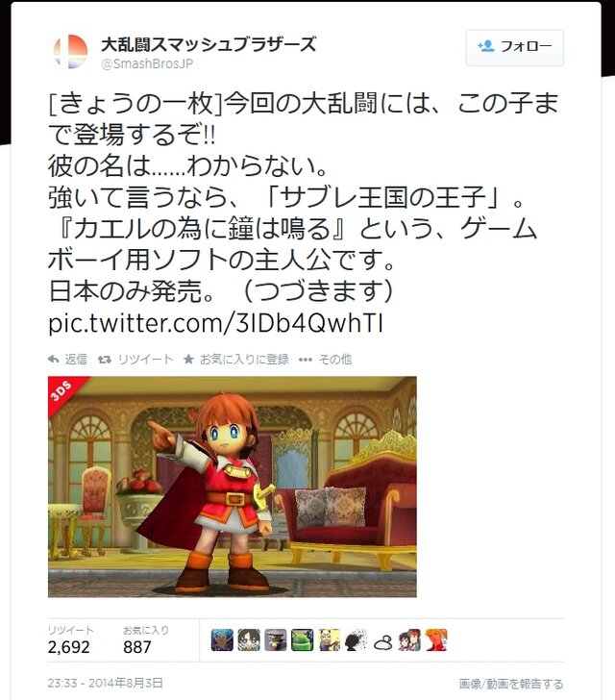This screenshot has height=700, width=615.
Task: Click the 返信 reply arrow icon
Action: pyautogui.click(x=54, y=360)
